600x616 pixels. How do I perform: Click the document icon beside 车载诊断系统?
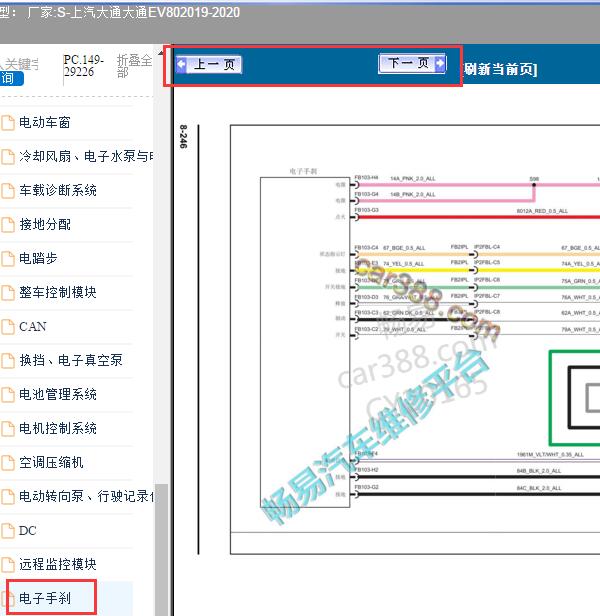(x=8, y=191)
